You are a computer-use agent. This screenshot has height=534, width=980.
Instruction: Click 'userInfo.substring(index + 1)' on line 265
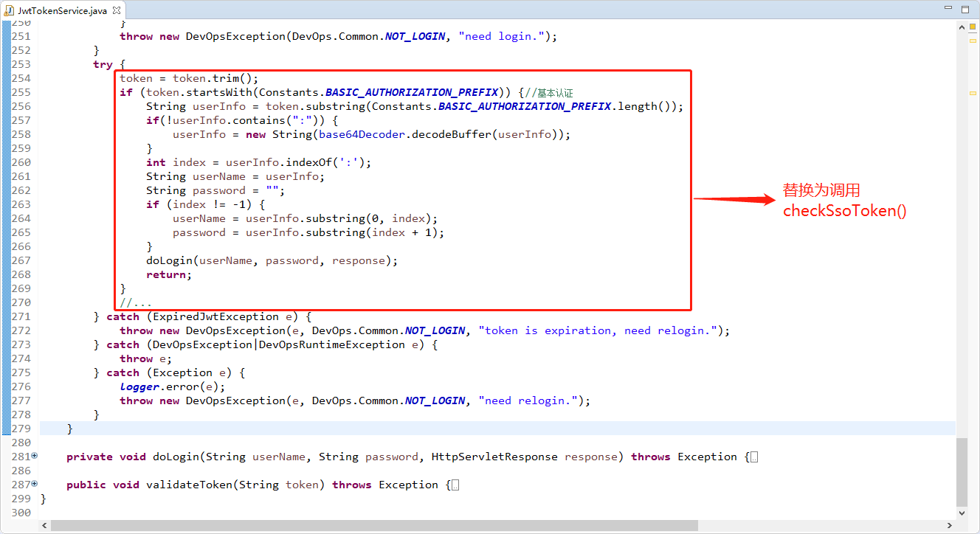342,232
